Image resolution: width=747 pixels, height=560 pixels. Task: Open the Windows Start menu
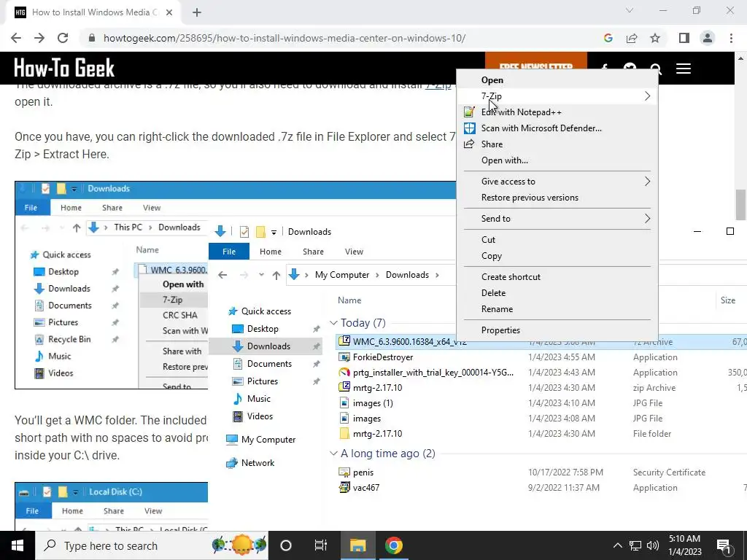(x=18, y=545)
